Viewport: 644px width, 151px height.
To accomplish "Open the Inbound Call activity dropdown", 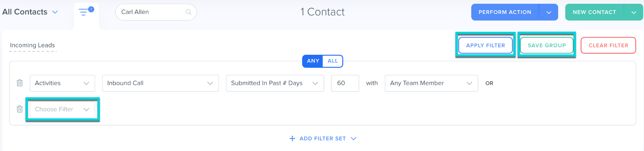I will [160, 83].
